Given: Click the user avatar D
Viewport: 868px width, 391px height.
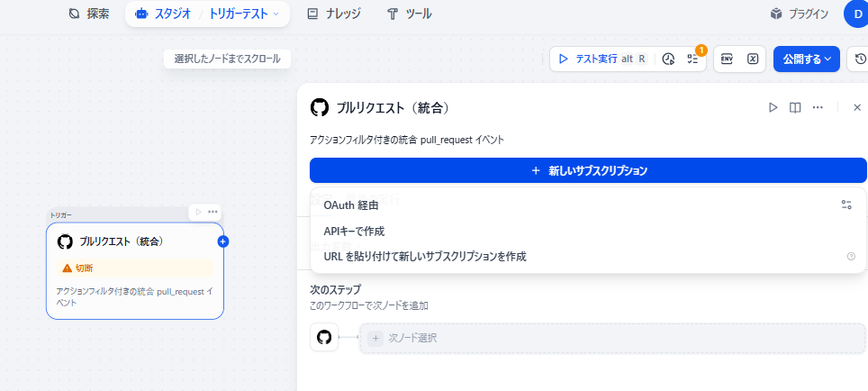Looking at the screenshot, I should pos(857,14).
